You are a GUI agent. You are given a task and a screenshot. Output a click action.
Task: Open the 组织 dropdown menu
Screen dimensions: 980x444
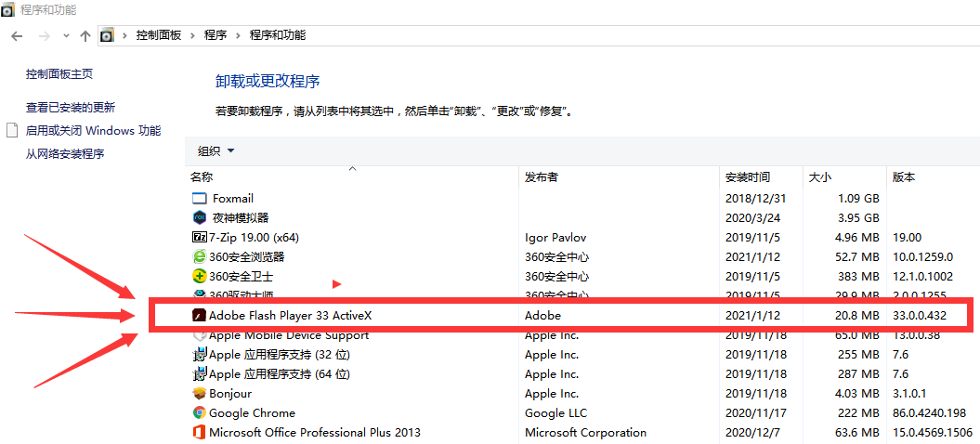pos(216,150)
